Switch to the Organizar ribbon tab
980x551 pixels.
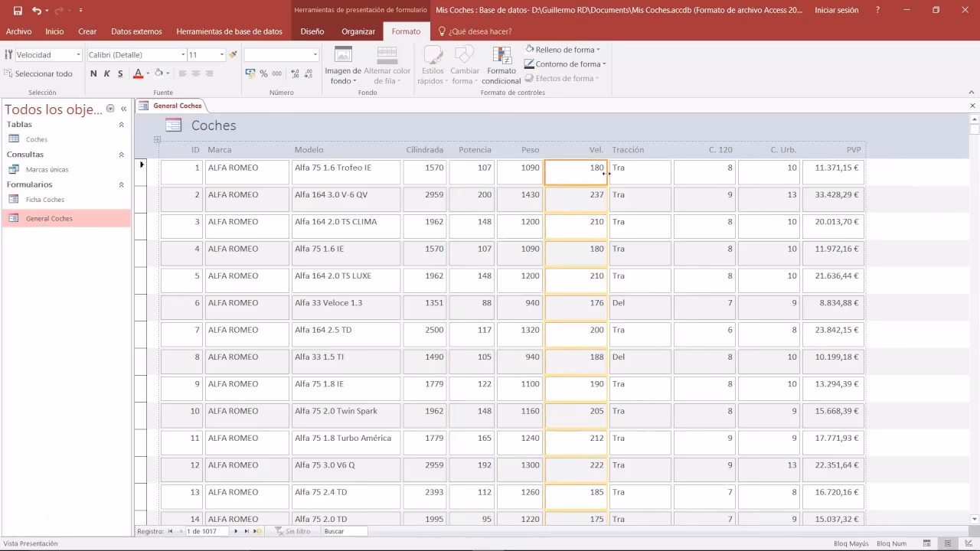(x=358, y=31)
